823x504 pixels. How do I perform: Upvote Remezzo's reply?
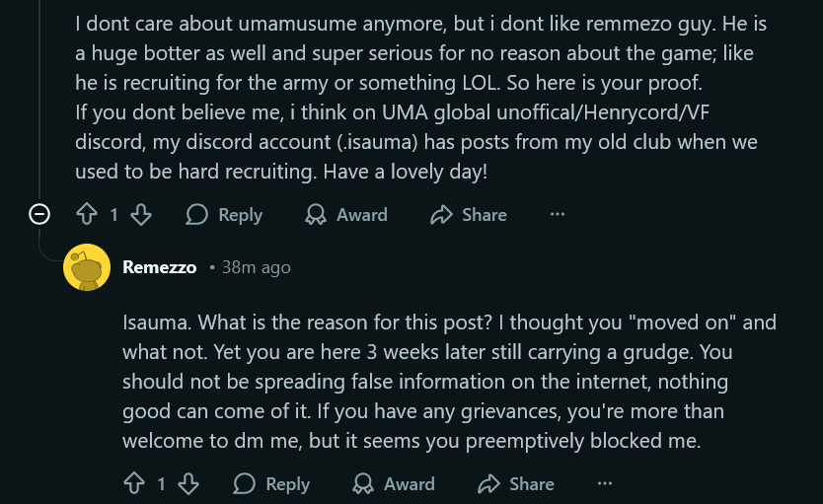coord(134,483)
